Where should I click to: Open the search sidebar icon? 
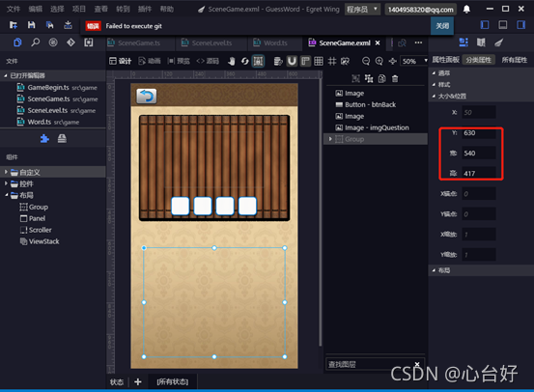[x=36, y=42]
